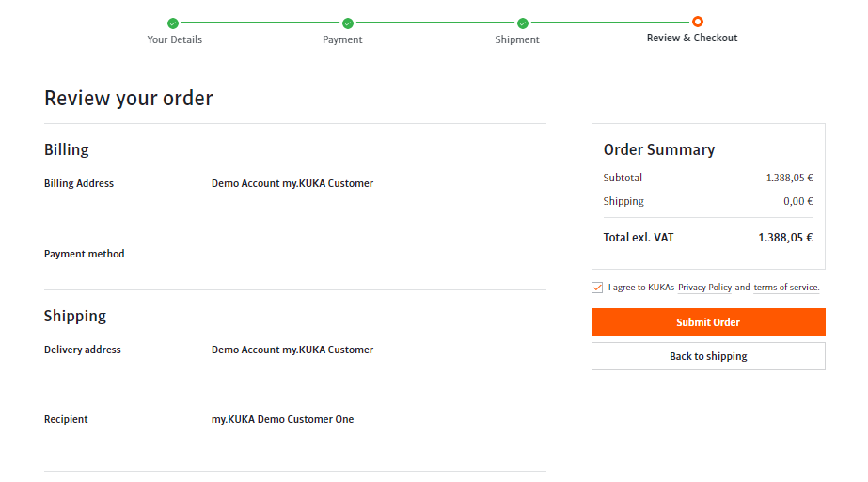Click the Order Summary heading
Image resolution: width=868 pixels, height=482 pixels.
(x=659, y=149)
